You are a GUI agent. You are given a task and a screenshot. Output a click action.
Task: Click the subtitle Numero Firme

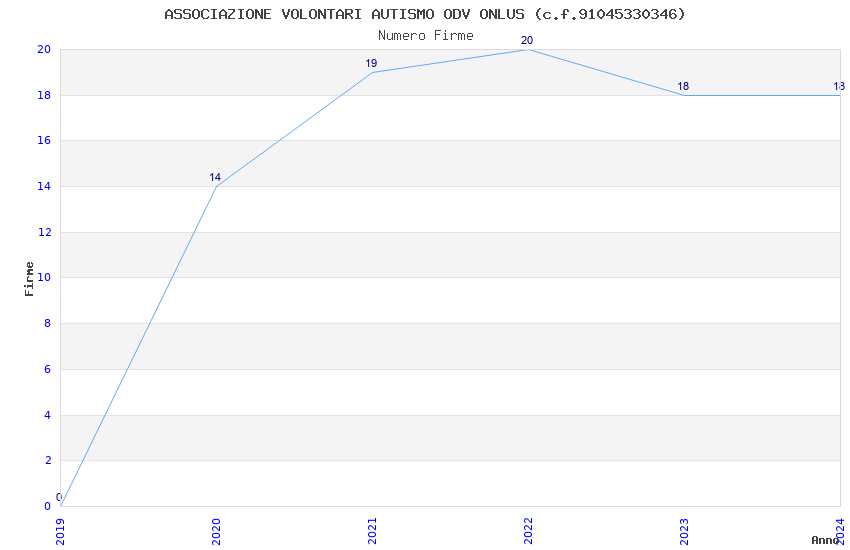click(x=426, y=36)
